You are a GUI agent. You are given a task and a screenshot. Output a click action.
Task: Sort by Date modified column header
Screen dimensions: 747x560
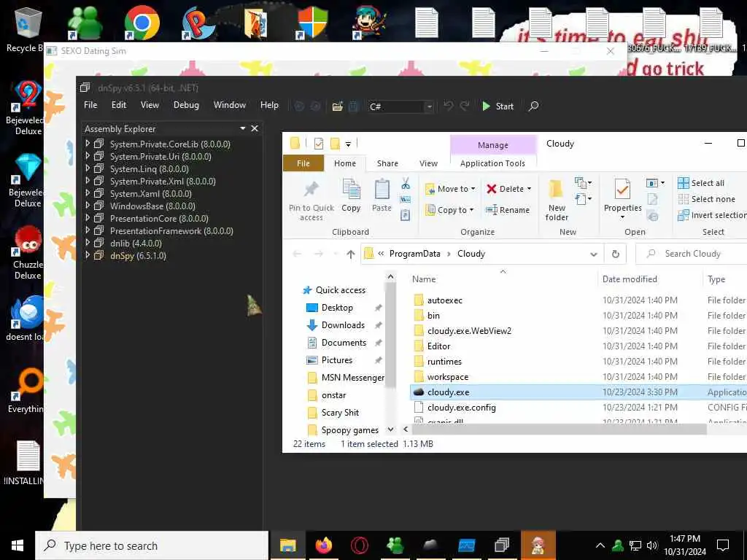pos(630,279)
